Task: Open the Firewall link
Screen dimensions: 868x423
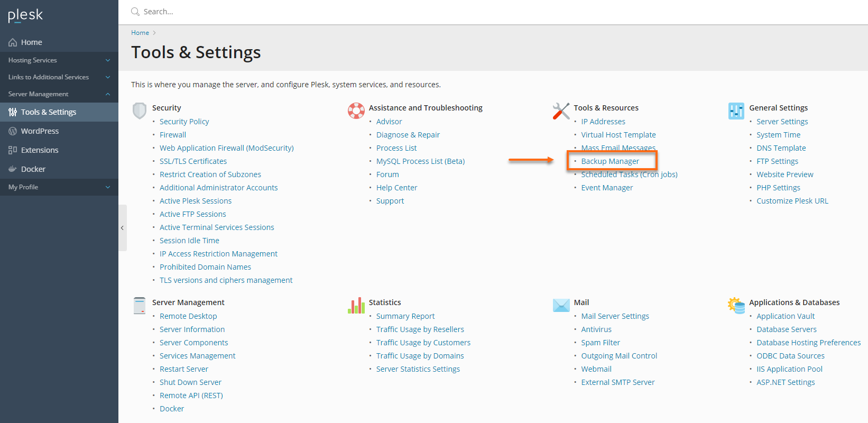Action: pos(173,135)
